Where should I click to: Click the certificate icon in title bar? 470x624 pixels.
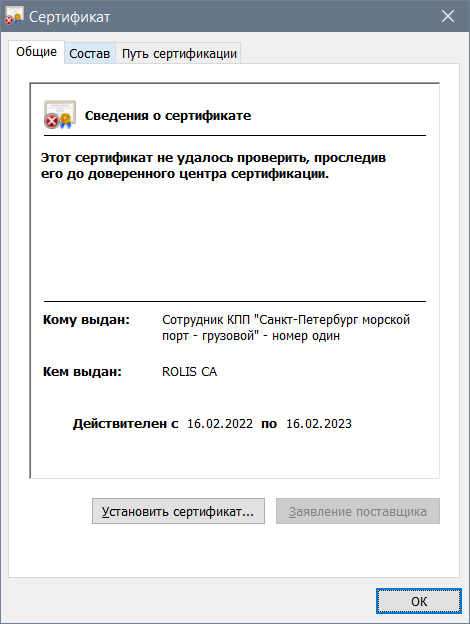point(14,16)
